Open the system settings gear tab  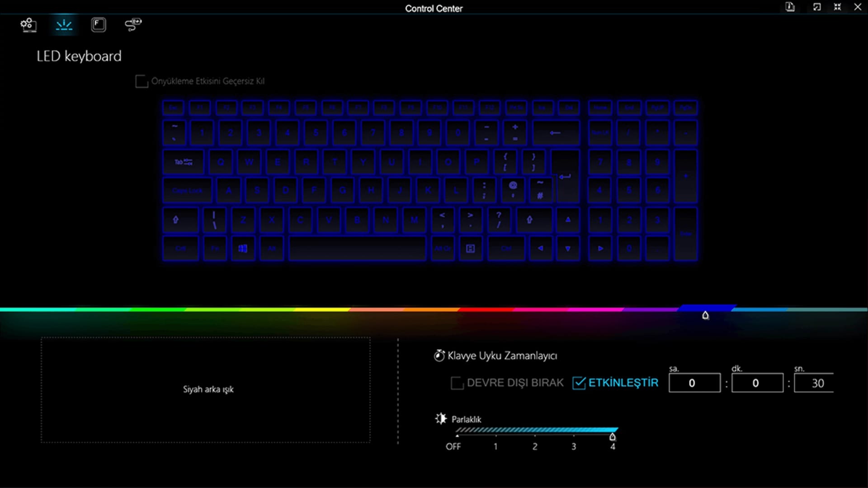(28, 25)
